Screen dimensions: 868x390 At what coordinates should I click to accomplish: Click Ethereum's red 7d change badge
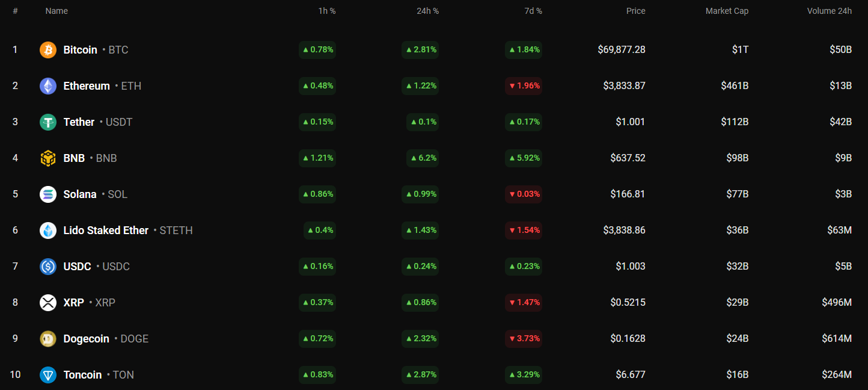click(524, 86)
